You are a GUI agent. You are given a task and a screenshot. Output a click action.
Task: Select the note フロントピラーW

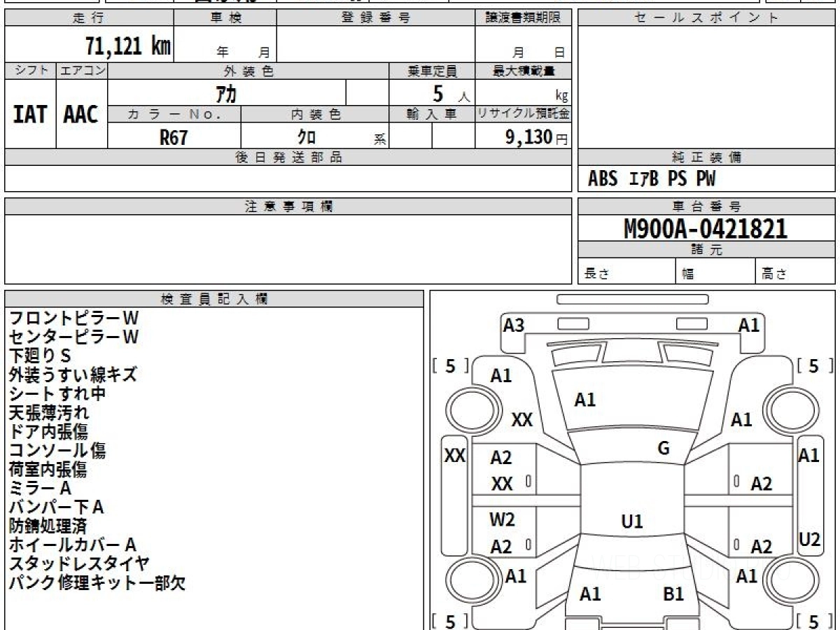73,318
